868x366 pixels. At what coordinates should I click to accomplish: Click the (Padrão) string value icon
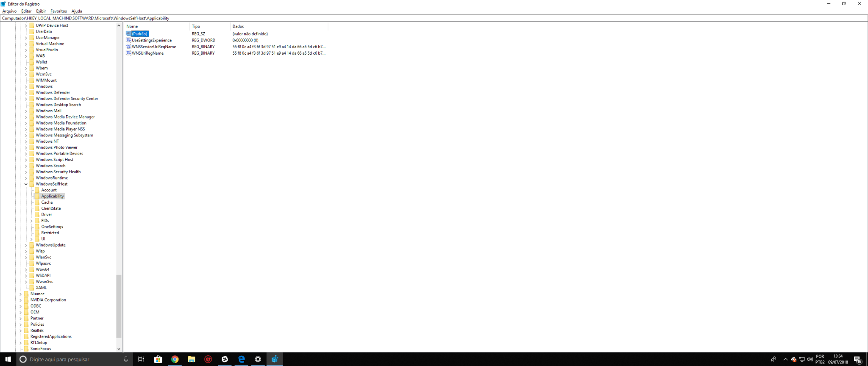128,33
